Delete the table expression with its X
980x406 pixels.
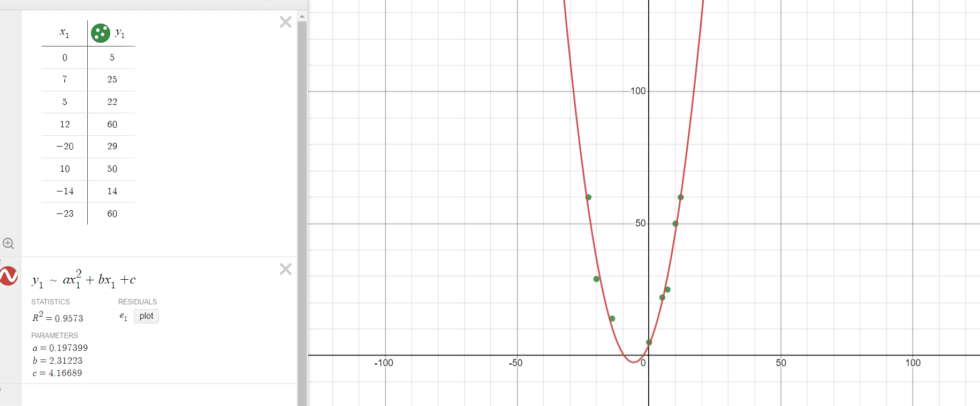tap(286, 22)
